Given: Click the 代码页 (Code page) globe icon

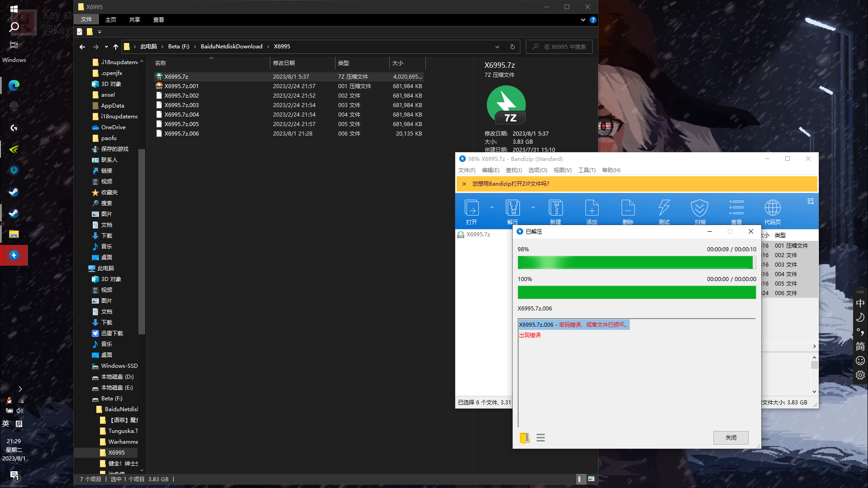Looking at the screenshot, I should tap(772, 208).
